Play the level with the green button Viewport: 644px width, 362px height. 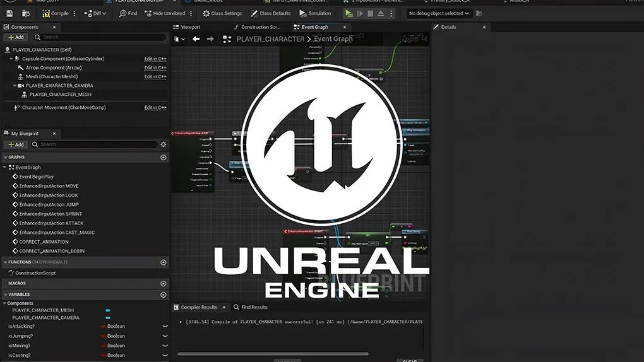(x=349, y=13)
